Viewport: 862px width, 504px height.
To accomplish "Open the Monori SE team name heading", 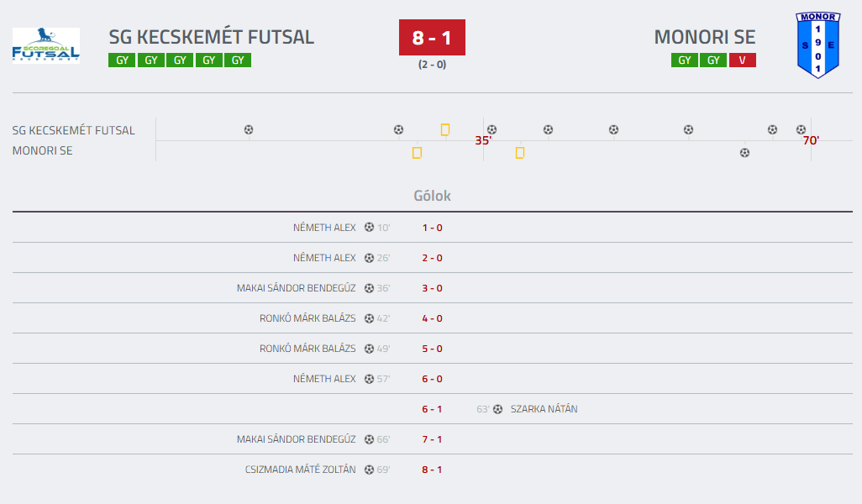I will click(x=704, y=37).
